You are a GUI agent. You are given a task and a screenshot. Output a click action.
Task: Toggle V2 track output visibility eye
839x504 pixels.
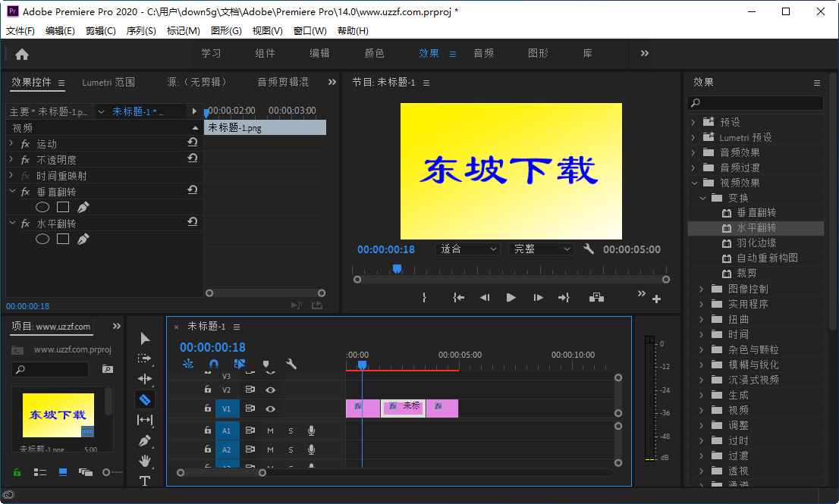click(x=270, y=389)
